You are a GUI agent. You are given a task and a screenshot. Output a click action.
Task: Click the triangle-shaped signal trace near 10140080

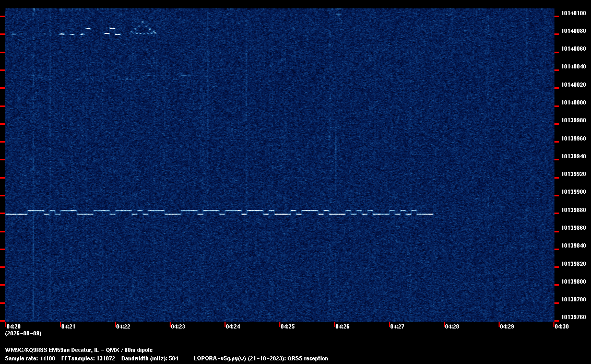[143, 28]
